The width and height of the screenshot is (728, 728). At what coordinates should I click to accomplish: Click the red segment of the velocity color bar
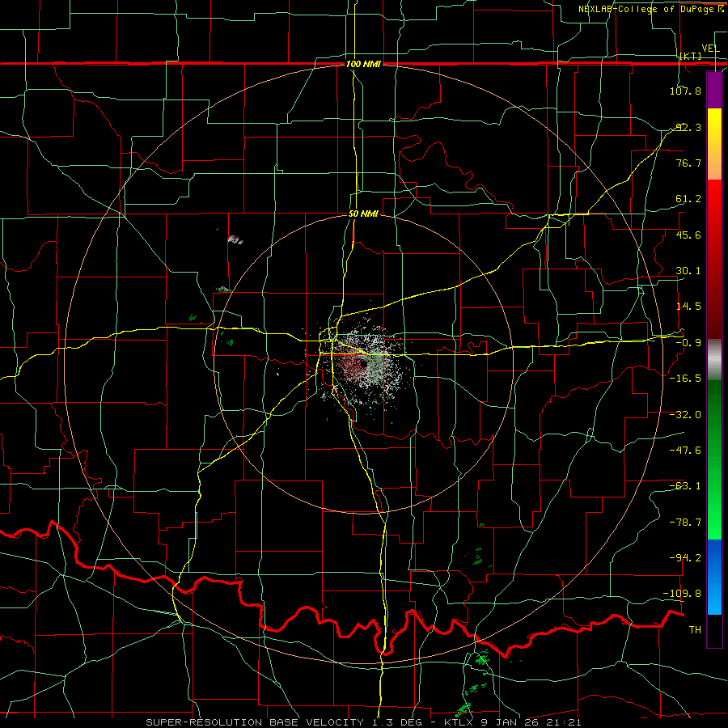pos(714,259)
